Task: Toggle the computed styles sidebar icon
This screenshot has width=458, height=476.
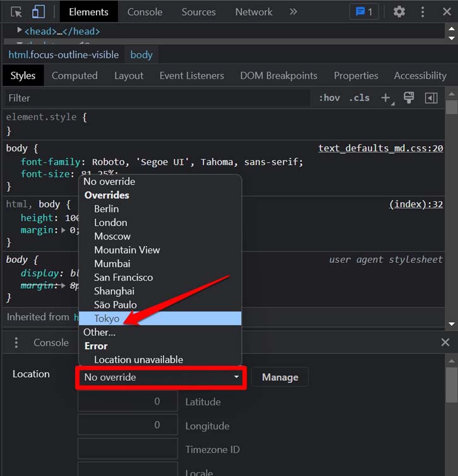Action: click(431, 98)
